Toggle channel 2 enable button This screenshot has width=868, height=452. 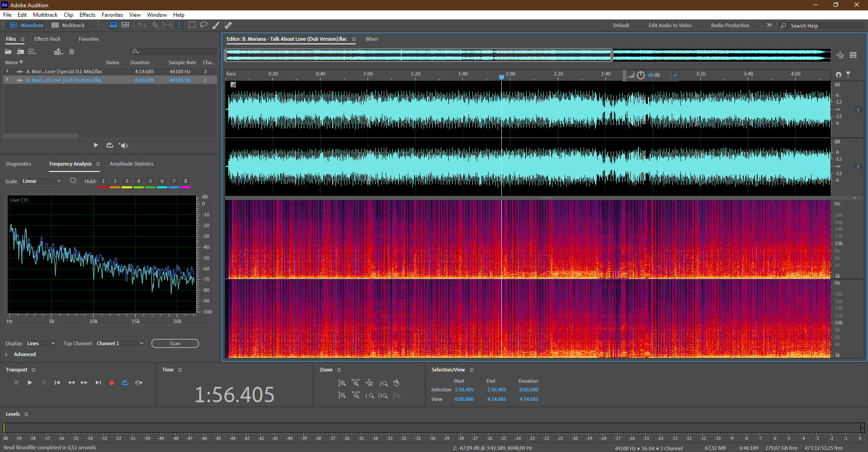858,167
